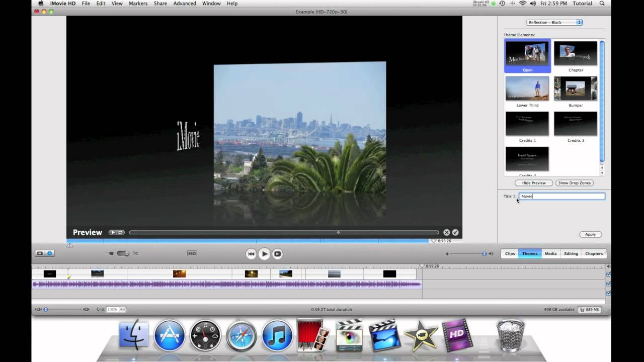Viewport: 644px width, 362px height.
Task: Toggle preview play/loop control
Action: coord(116,232)
